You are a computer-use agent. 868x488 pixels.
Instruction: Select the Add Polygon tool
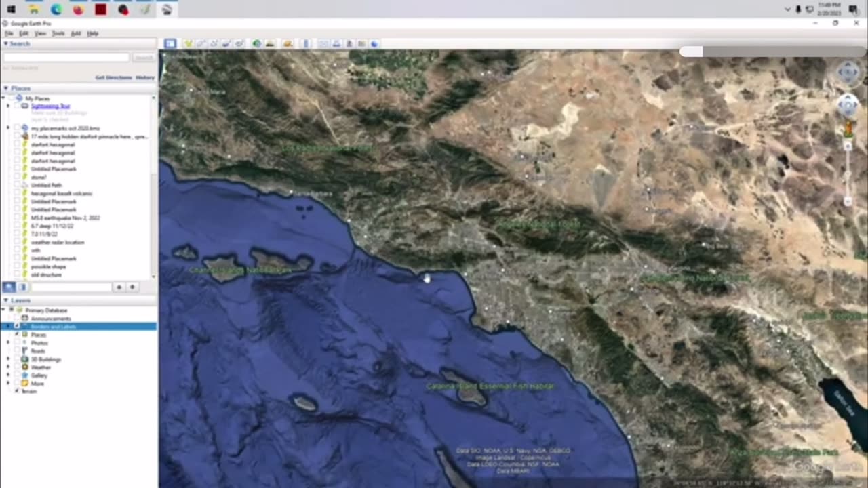pyautogui.click(x=201, y=43)
